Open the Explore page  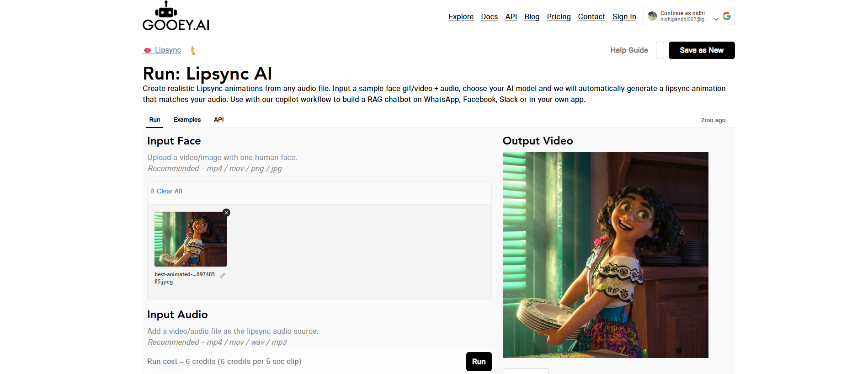(x=461, y=16)
